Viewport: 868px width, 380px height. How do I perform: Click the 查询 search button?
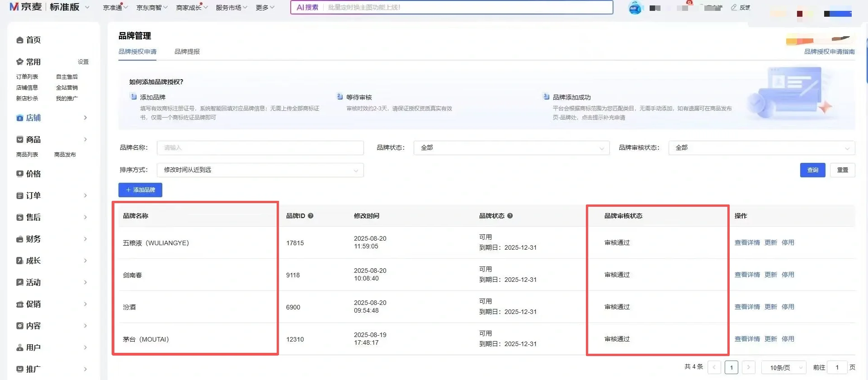point(812,170)
